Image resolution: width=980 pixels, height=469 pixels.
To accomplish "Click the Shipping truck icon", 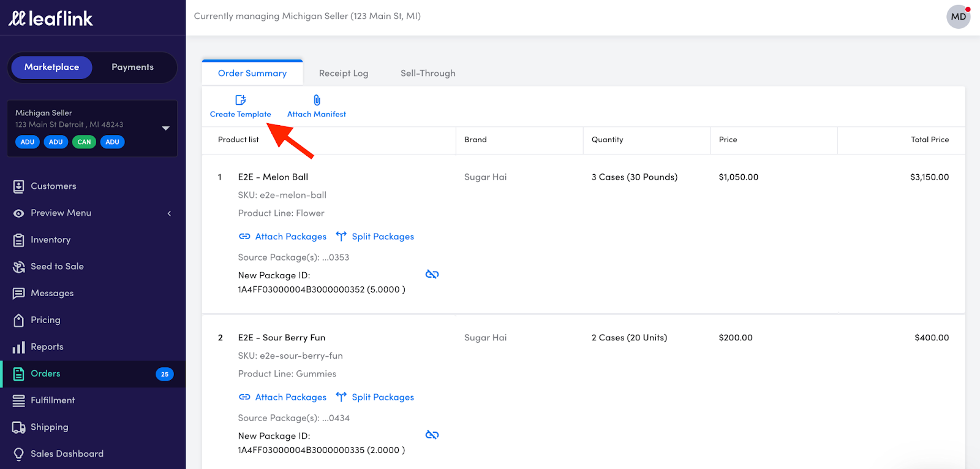I will [19, 427].
